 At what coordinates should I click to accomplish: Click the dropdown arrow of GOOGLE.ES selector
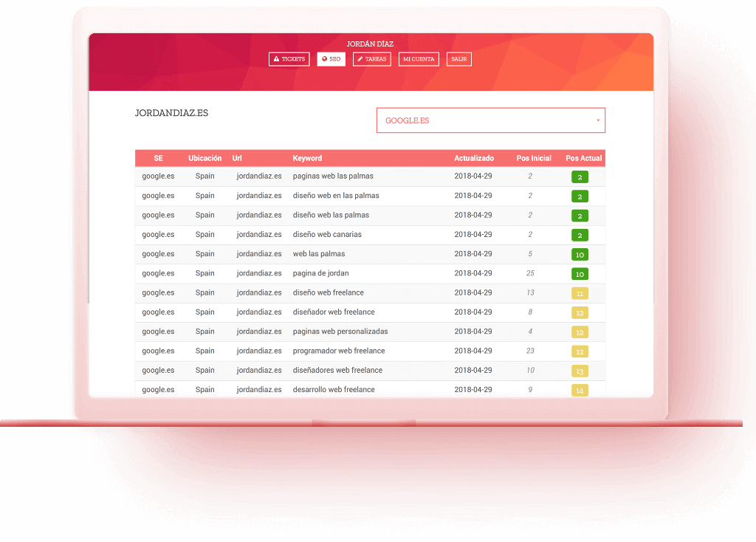pyautogui.click(x=598, y=120)
